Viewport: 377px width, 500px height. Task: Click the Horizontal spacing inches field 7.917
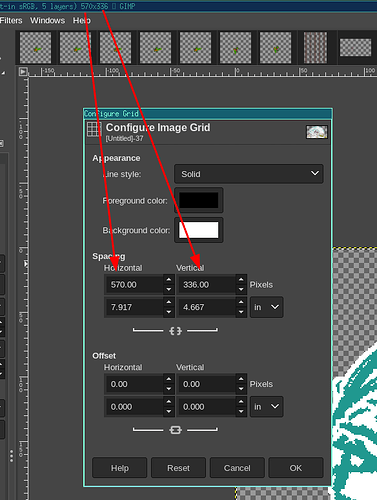tap(134, 307)
